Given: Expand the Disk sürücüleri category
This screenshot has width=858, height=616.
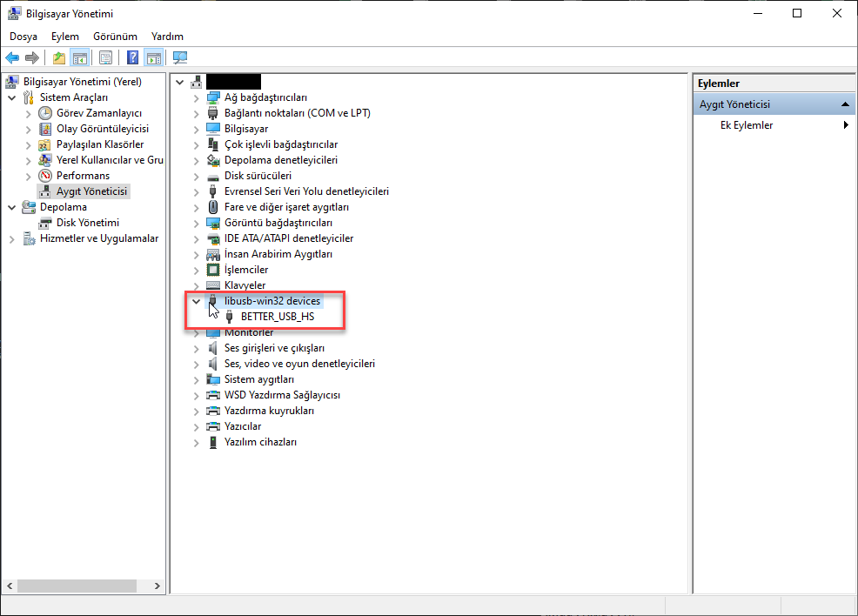Looking at the screenshot, I should pyautogui.click(x=196, y=177).
